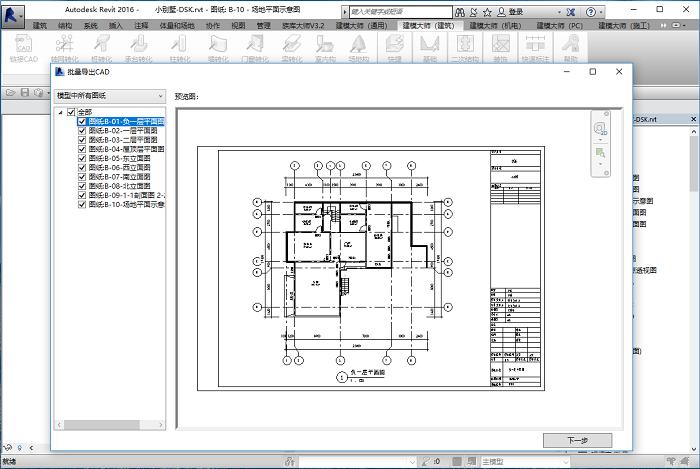Click the 链接CAD ribbon icon
The width and height of the screenshot is (700, 469).
(x=24, y=48)
